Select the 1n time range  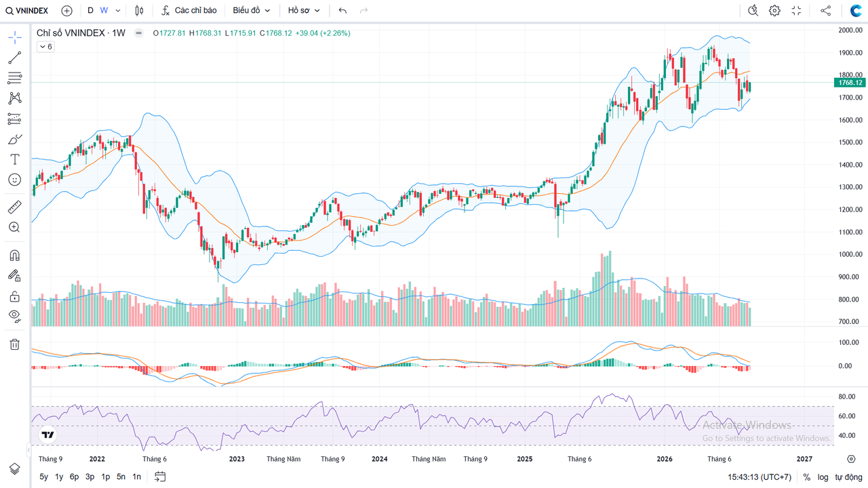137,477
